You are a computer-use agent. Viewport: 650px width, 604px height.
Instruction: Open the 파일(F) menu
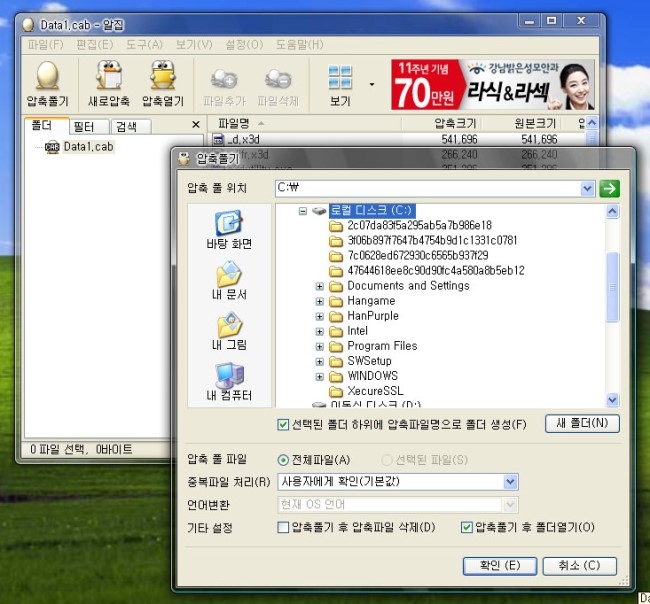pos(45,45)
